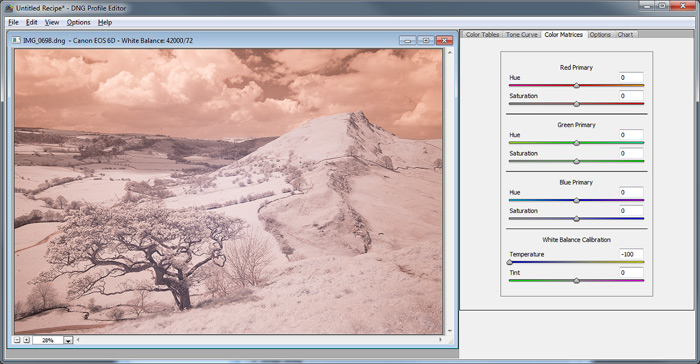This screenshot has height=364, width=700.
Task: Close the IMG_0698.dng image window
Action: coord(444,40)
